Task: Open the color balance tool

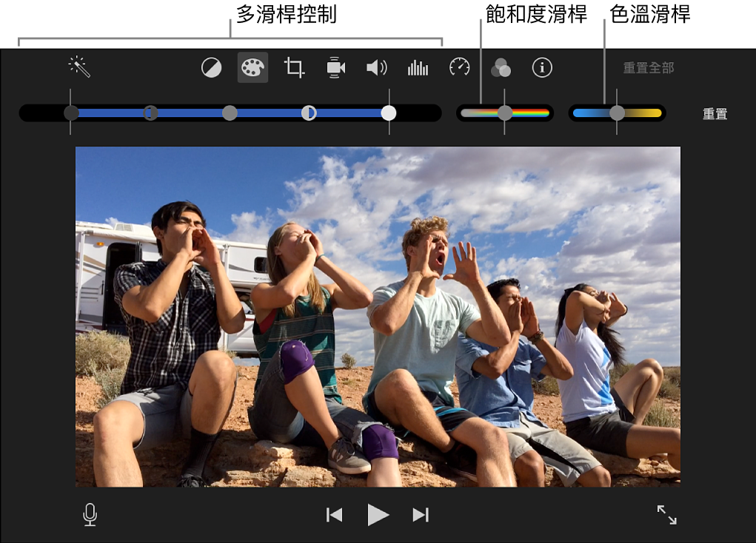Action: click(212, 68)
